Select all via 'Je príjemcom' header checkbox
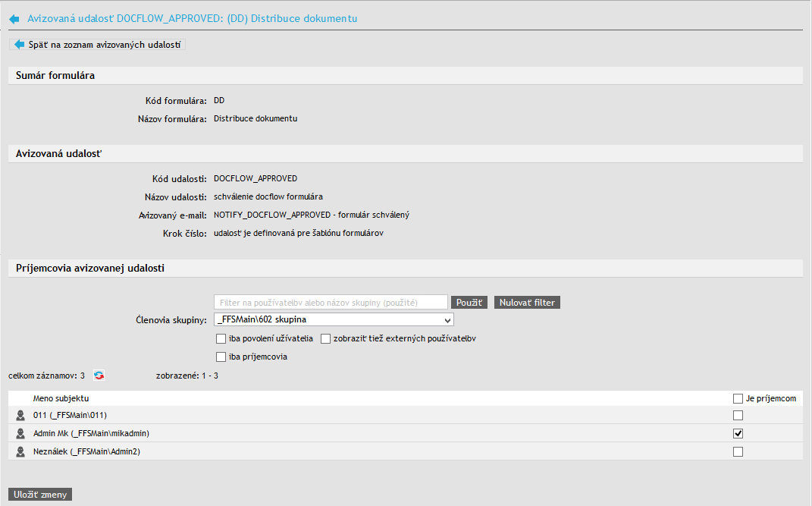Viewport: 812px width, 506px height. point(738,398)
